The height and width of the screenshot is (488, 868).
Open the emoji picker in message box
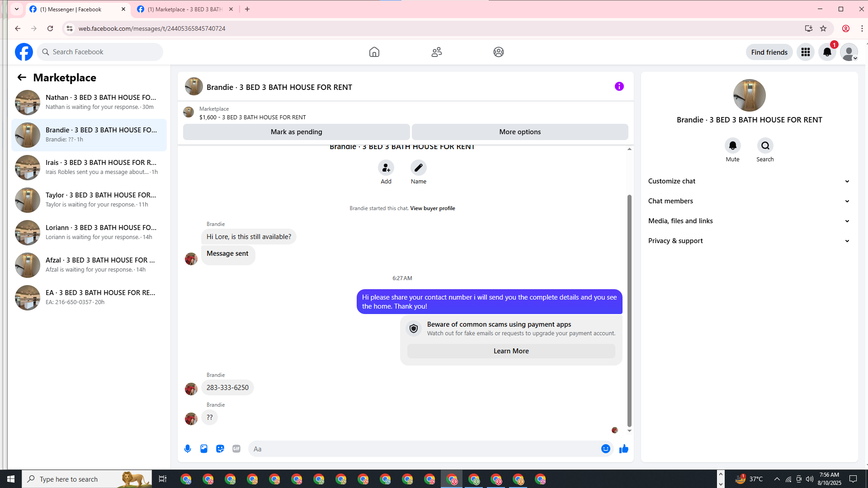pyautogui.click(x=606, y=449)
